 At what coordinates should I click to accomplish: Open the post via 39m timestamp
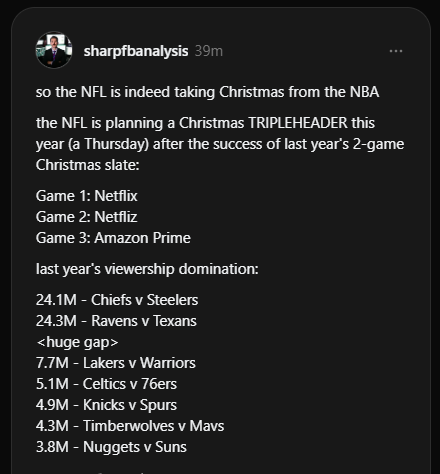point(209,51)
